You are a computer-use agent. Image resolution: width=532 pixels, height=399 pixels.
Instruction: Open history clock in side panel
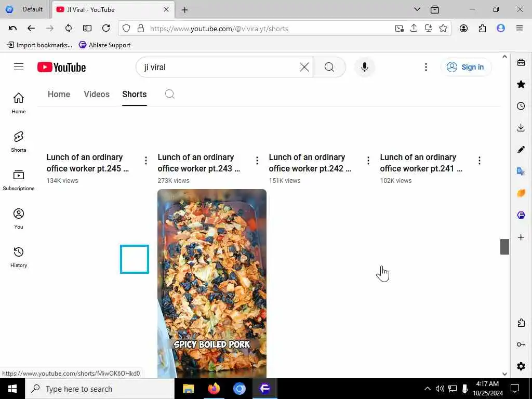click(521, 106)
